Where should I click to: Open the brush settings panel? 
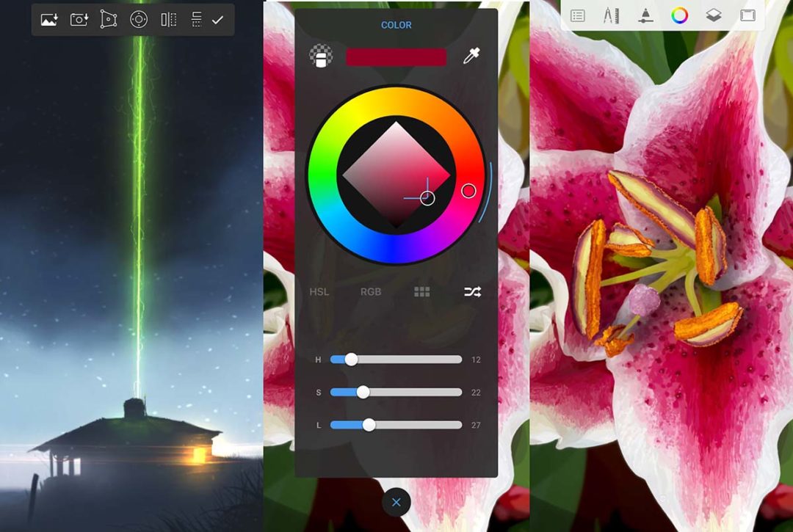pyautogui.click(x=645, y=15)
